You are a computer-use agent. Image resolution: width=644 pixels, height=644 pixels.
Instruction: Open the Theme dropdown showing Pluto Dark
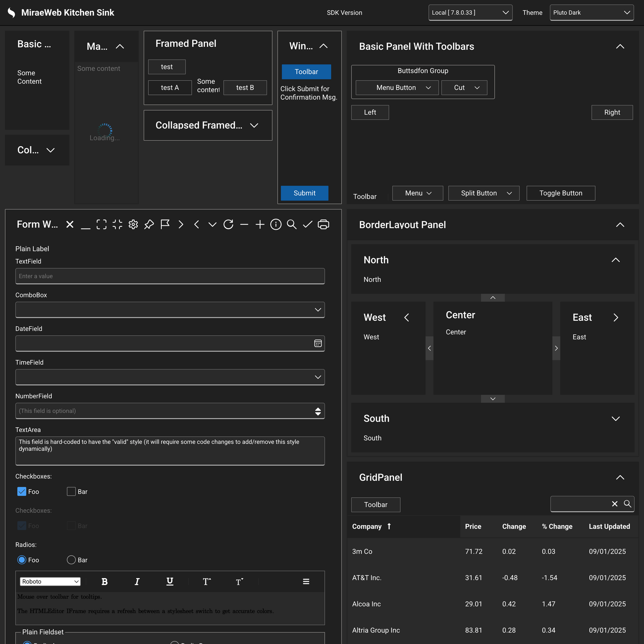point(591,13)
